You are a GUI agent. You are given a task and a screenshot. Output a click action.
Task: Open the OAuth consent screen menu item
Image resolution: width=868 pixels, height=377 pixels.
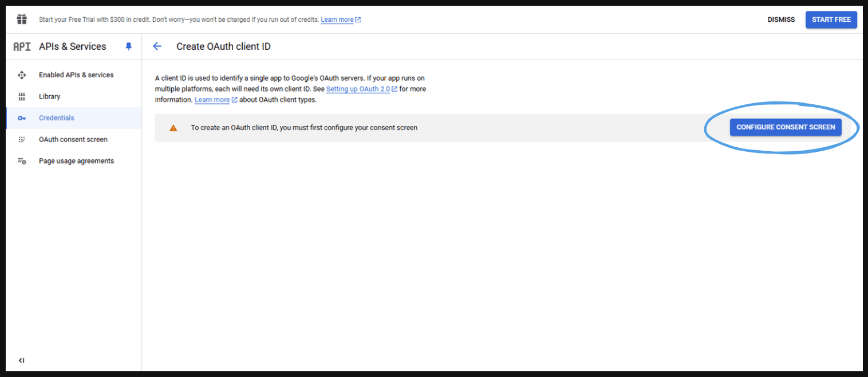pyautogui.click(x=74, y=139)
